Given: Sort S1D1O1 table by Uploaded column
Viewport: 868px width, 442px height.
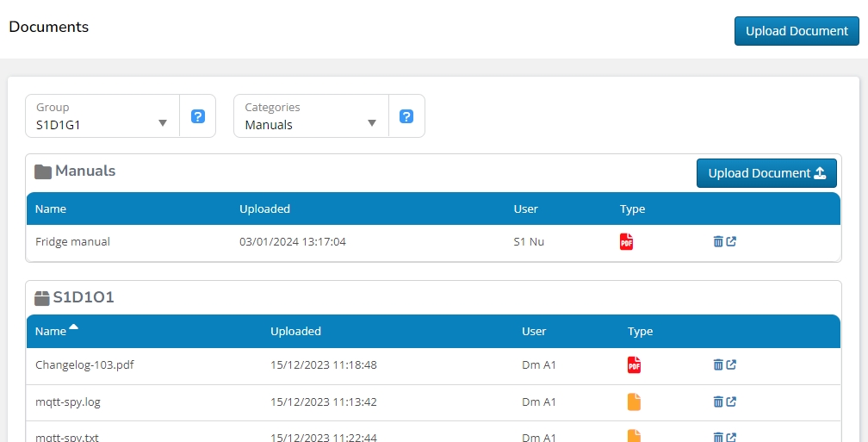Looking at the screenshot, I should tap(295, 331).
